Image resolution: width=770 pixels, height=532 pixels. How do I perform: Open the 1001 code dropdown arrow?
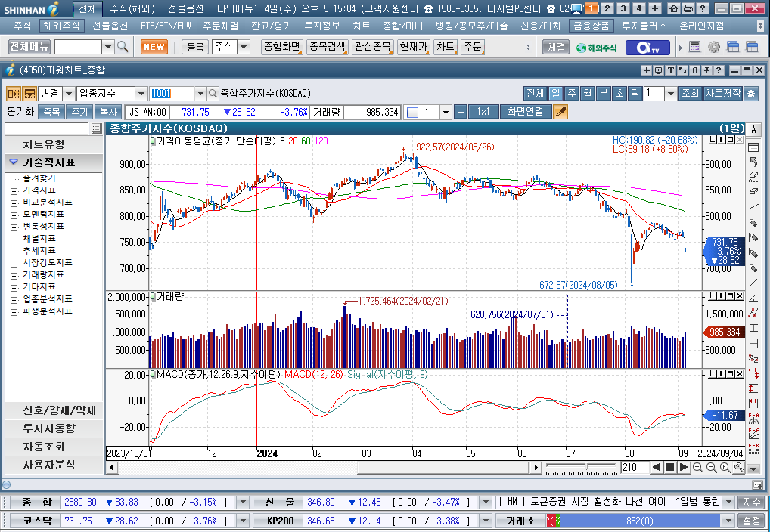point(200,93)
